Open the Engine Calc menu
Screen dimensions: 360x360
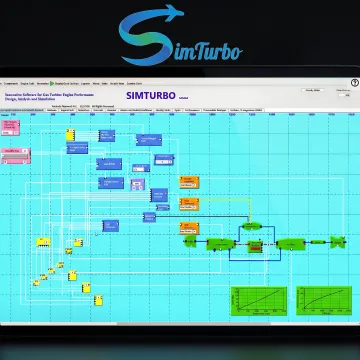(x=27, y=83)
